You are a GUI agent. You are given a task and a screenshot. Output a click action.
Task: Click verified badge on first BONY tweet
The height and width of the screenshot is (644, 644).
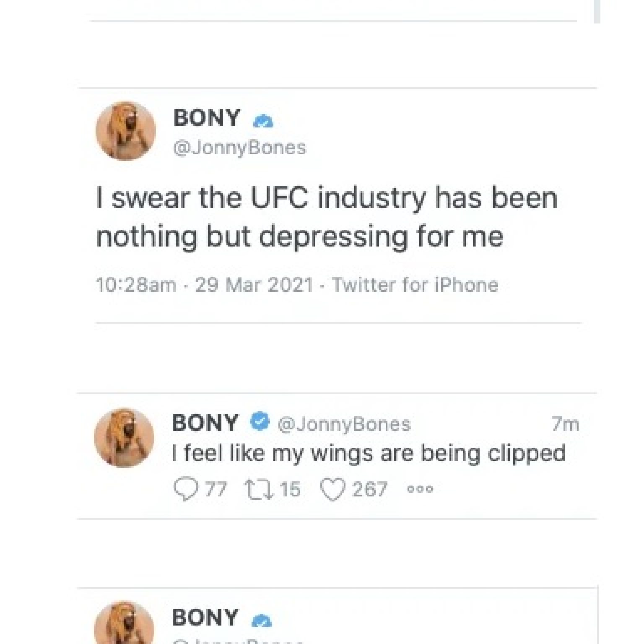pyautogui.click(x=263, y=122)
